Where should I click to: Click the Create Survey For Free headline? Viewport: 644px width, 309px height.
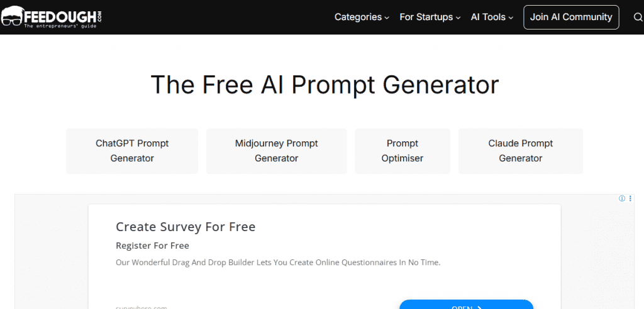(186, 227)
